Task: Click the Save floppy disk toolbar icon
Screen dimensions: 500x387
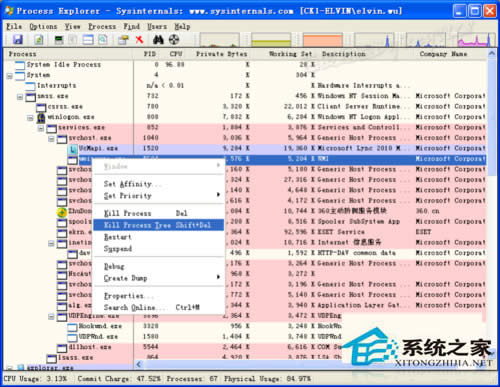Action: [18, 40]
